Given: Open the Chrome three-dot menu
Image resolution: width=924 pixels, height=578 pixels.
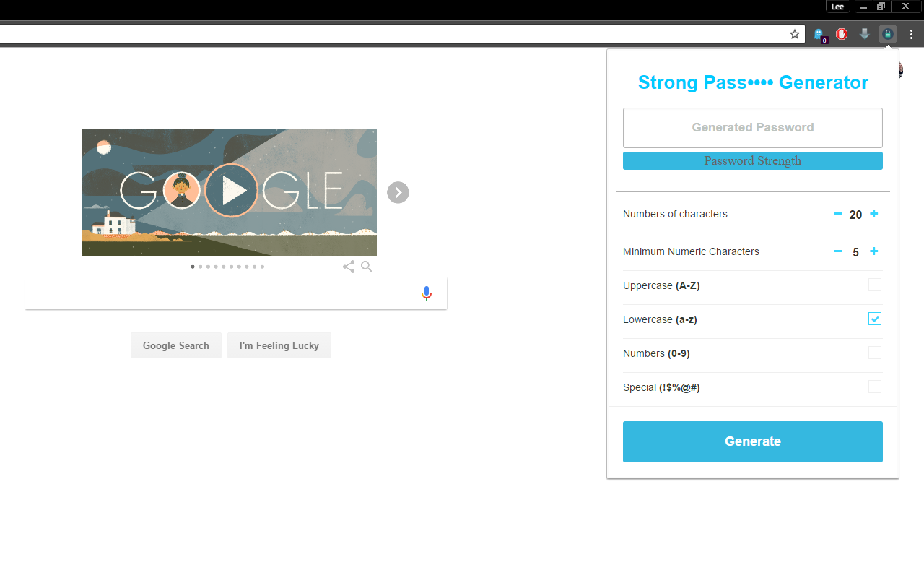Looking at the screenshot, I should click(x=912, y=34).
